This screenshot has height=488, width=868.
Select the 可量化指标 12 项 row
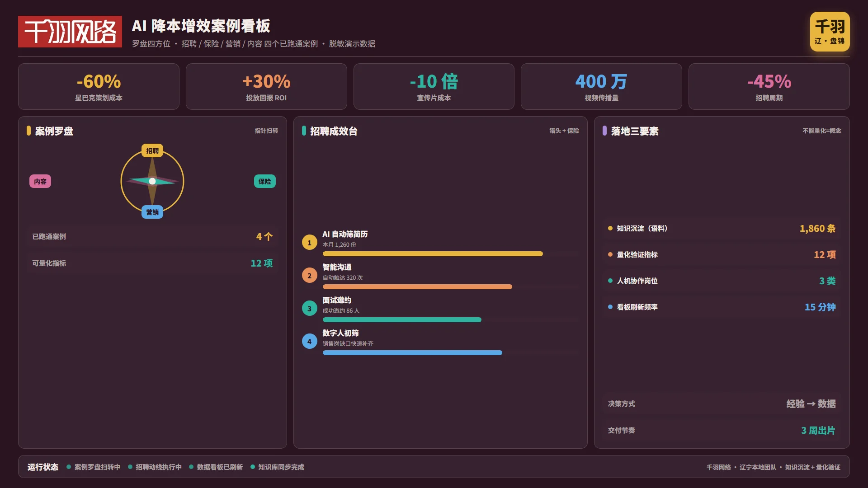[x=152, y=263]
